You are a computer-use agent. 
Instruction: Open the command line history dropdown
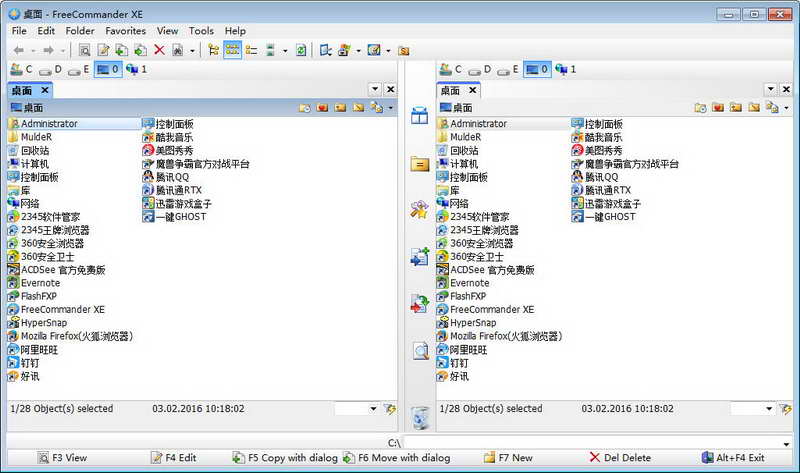point(786,444)
